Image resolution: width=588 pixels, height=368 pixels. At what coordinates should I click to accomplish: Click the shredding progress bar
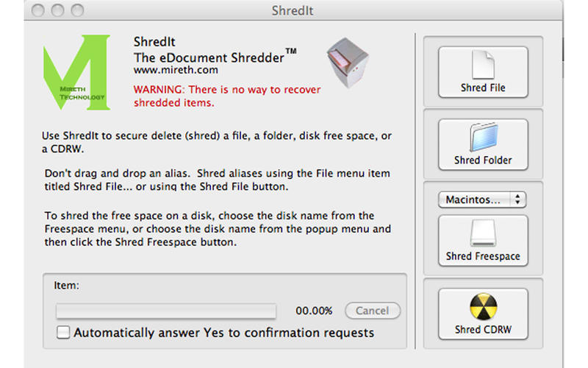(166, 311)
